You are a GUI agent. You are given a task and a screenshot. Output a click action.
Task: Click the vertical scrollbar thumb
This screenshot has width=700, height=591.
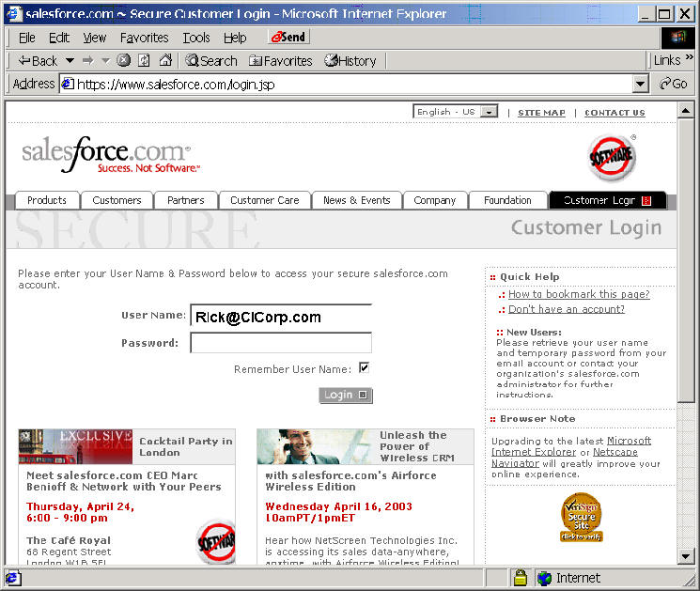(x=686, y=260)
